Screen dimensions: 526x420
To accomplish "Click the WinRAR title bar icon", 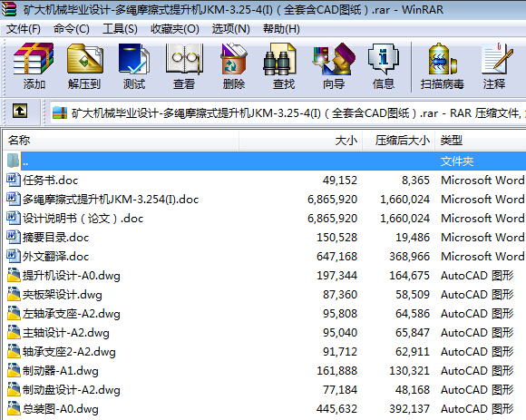I will pyautogui.click(x=9, y=9).
